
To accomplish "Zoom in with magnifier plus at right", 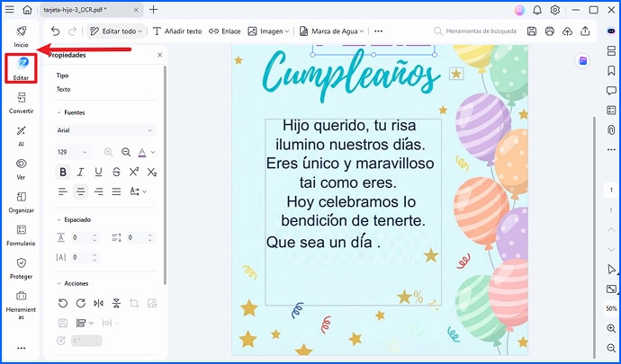I will pyautogui.click(x=611, y=328).
